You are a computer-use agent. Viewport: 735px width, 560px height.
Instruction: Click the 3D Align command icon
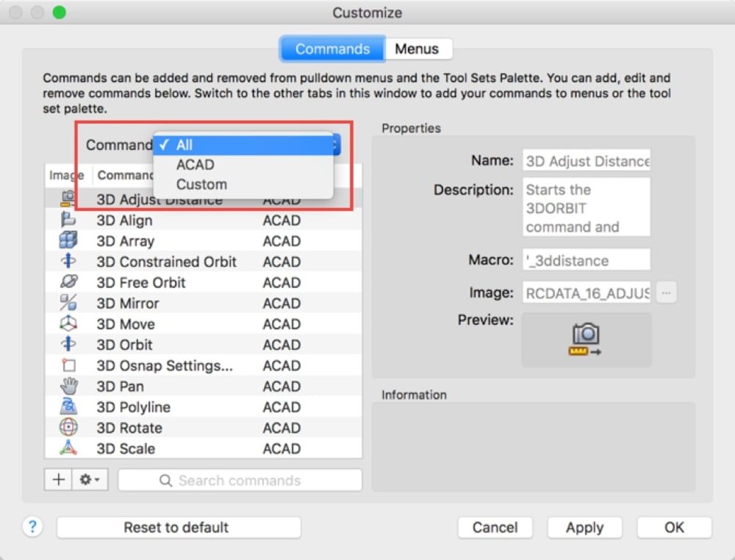pyautogui.click(x=68, y=220)
